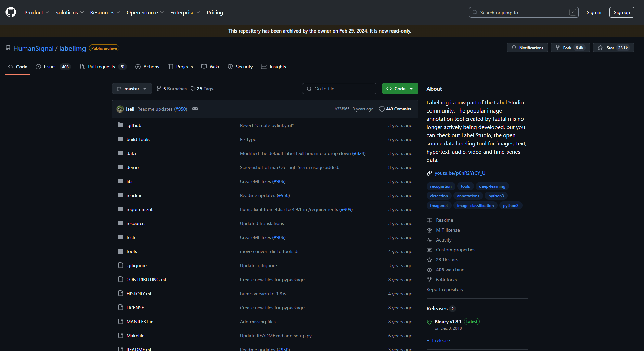Click the libs folder icon
The image size is (644, 351).
click(120, 181)
